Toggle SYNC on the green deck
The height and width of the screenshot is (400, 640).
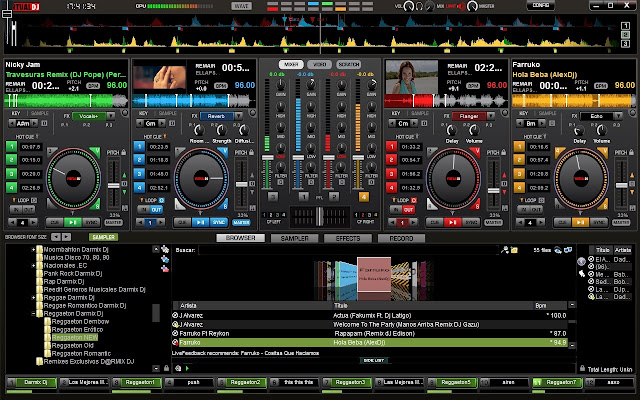click(x=91, y=222)
